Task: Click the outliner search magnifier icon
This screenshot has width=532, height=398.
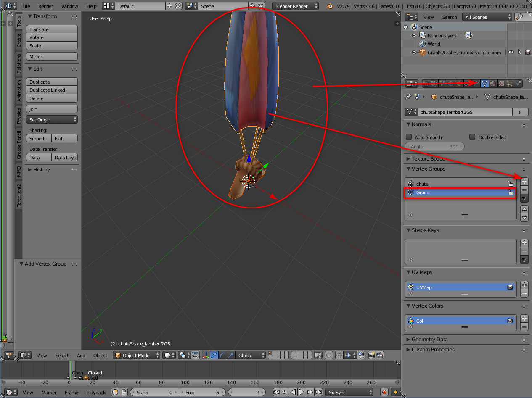Action: [520, 17]
